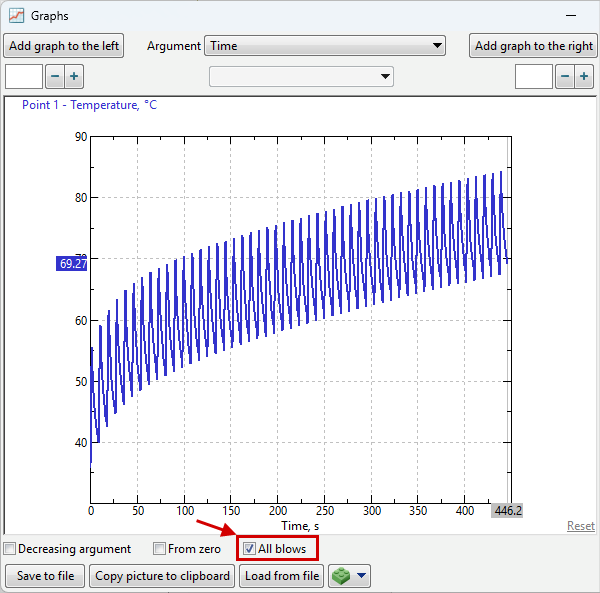
Task: Click the top-left numeric input field
Action: (x=24, y=77)
